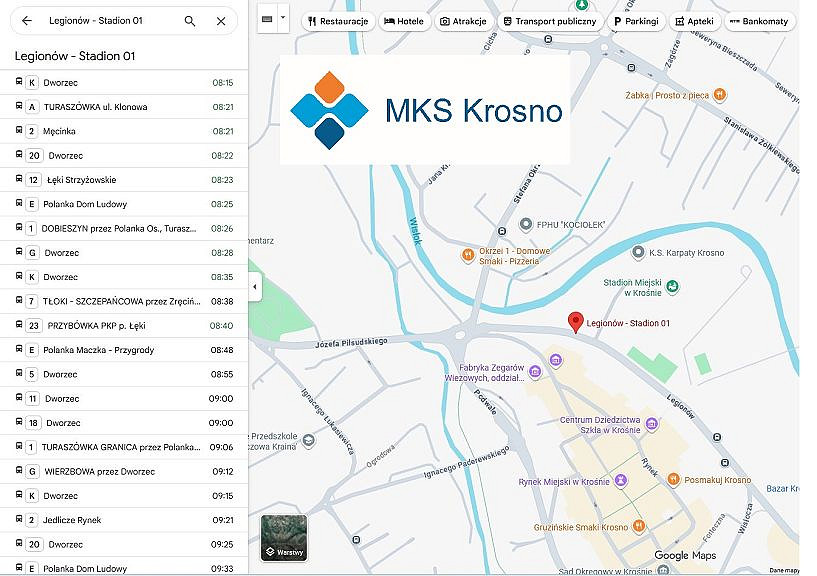Click bus stop icon on Stefana Okrzei street
This screenshot has height=576, width=817.
[501, 231]
